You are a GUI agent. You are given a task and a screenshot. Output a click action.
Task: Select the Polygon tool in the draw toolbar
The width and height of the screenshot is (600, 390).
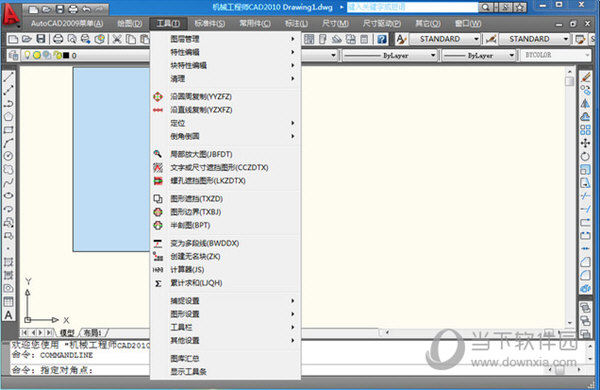click(8, 116)
